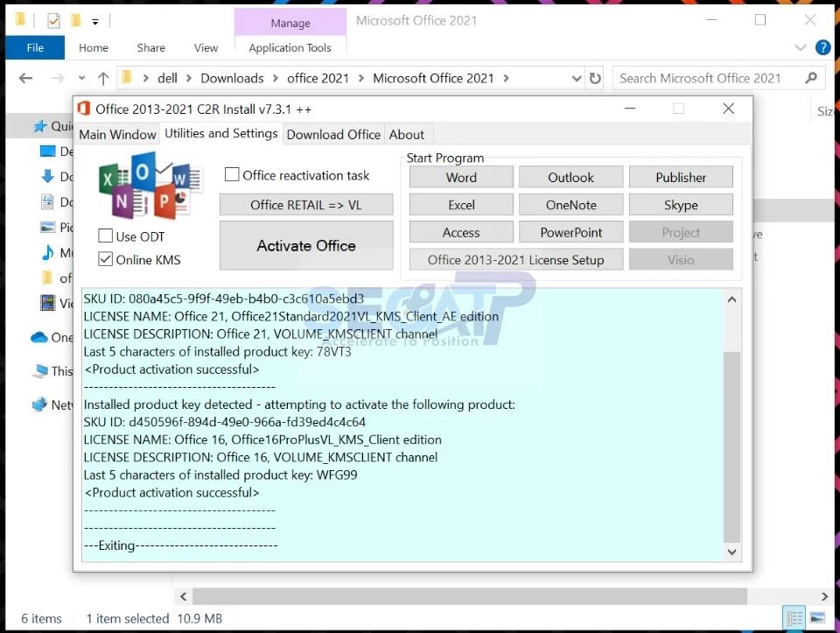840x633 pixels.
Task: Navigate up to the parent folder
Action: (x=103, y=78)
